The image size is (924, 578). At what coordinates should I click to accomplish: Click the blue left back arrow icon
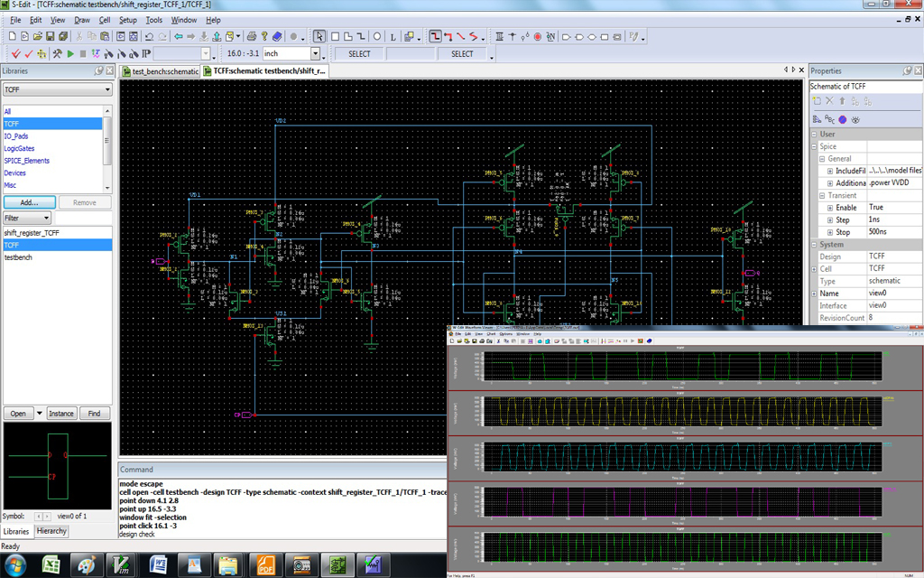point(178,36)
